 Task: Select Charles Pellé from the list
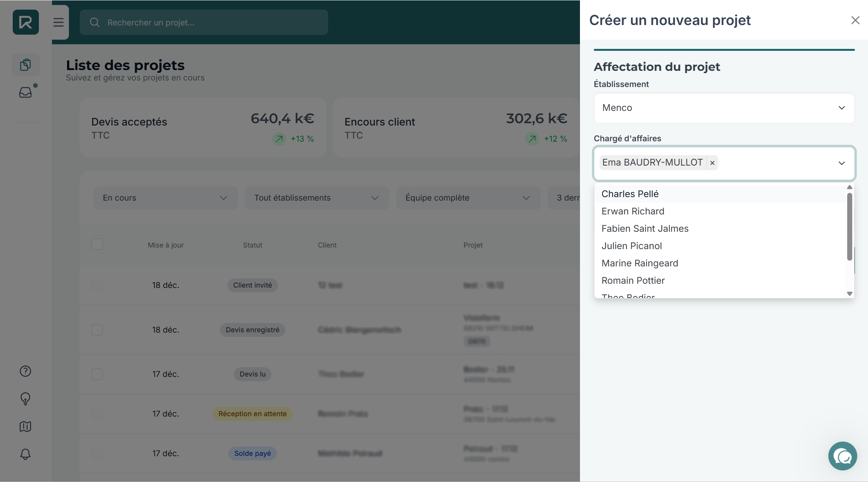(630, 194)
